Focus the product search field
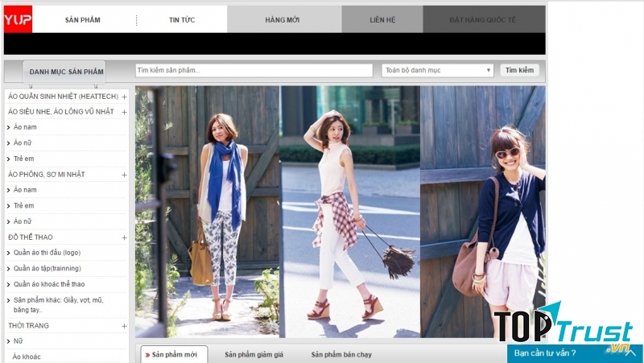This screenshot has height=363, width=644. coord(254,70)
